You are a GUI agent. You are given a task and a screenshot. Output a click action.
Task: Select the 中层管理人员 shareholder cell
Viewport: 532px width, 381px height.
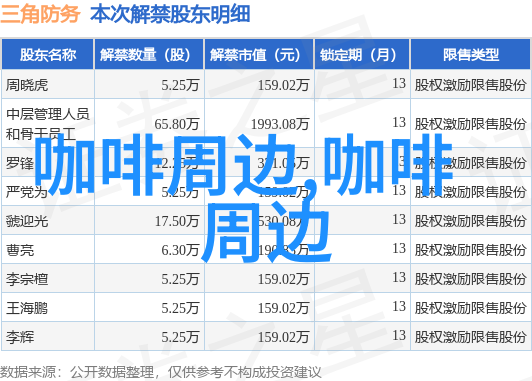coord(48,123)
